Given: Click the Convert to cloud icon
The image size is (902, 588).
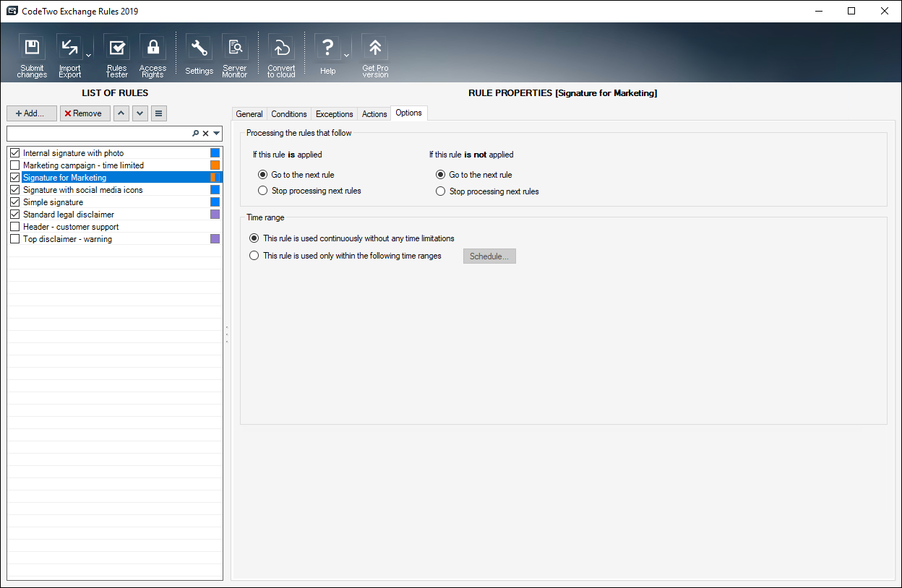Looking at the screenshot, I should (281, 48).
